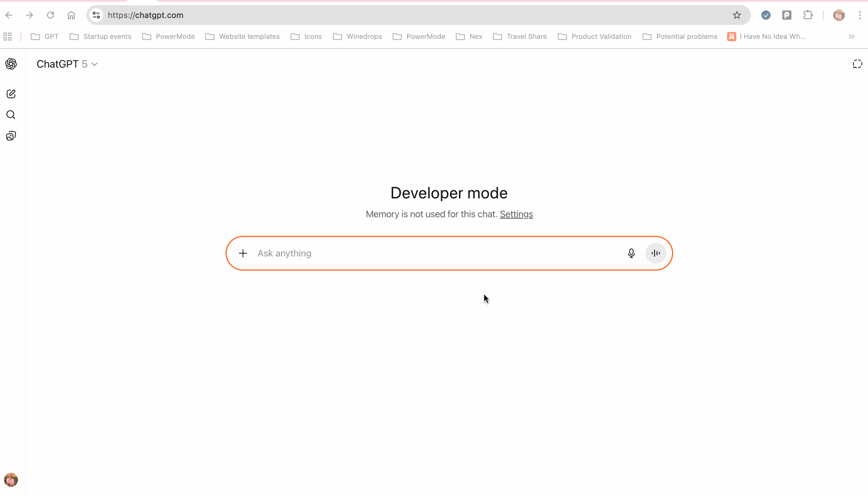The image size is (868, 496).
Task: Reload the page
Action: click(50, 15)
